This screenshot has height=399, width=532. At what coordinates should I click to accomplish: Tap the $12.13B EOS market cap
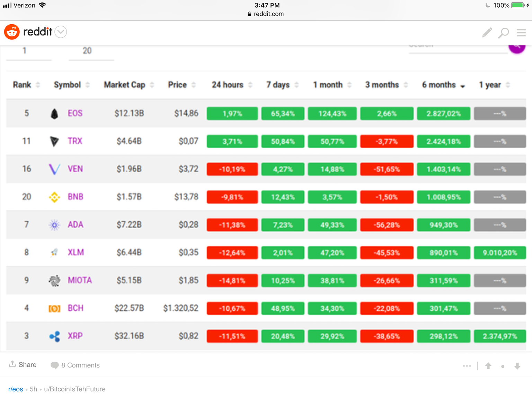point(129,113)
